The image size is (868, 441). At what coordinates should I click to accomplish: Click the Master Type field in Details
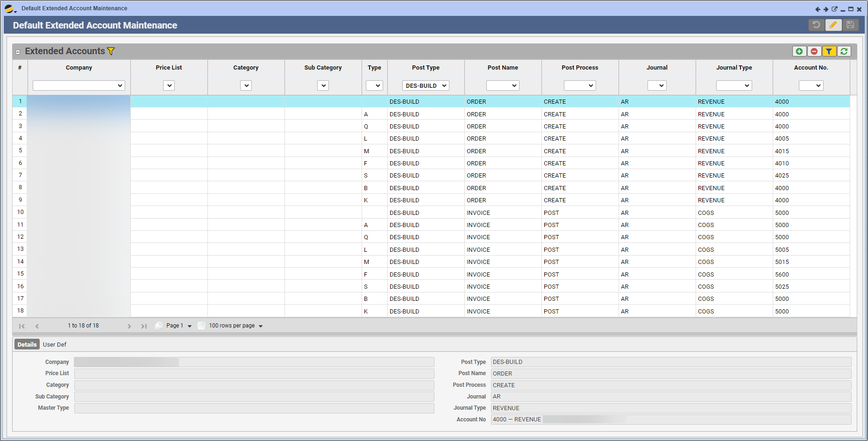click(254, 408)
